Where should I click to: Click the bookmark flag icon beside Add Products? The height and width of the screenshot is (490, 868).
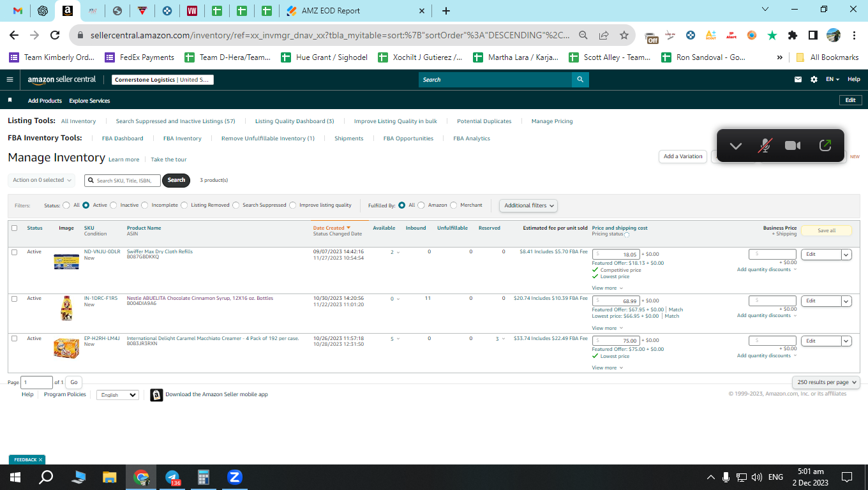tap(10, 100)
